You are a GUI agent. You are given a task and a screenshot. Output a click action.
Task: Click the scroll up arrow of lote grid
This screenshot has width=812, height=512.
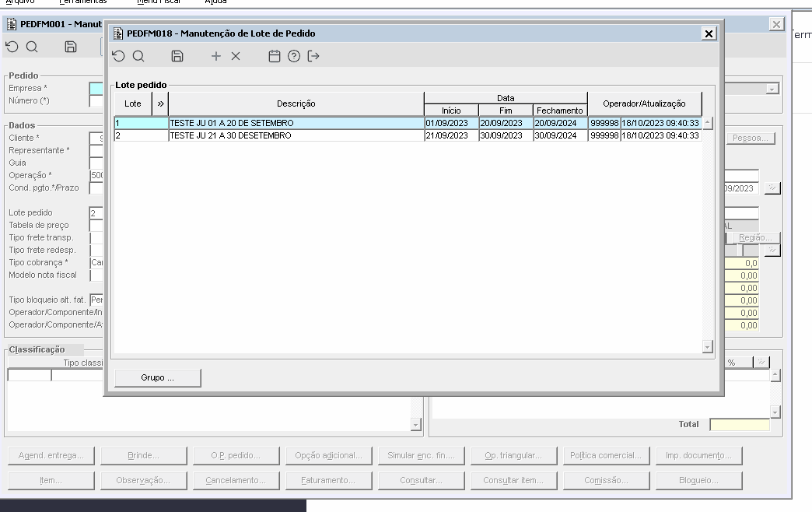point(708,123)
